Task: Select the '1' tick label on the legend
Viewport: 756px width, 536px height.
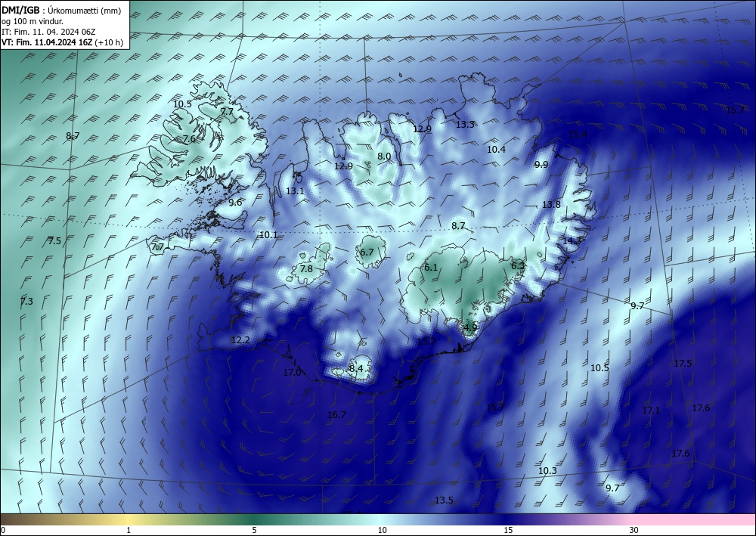Action: (x=129, y=531)
